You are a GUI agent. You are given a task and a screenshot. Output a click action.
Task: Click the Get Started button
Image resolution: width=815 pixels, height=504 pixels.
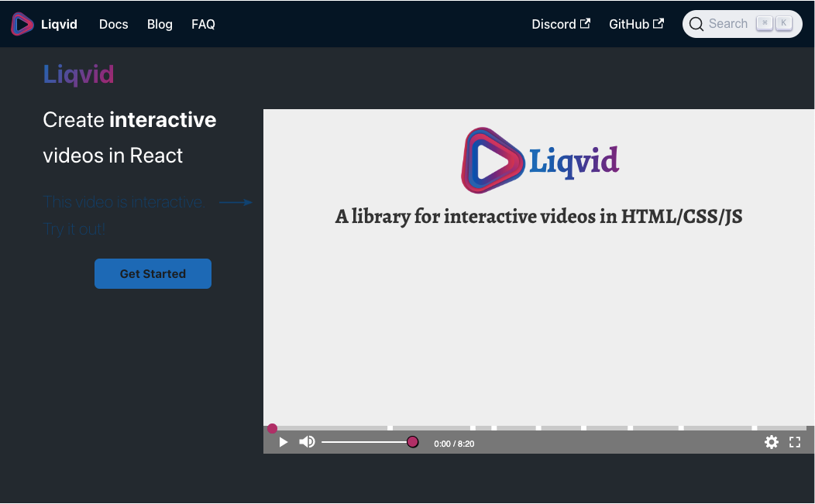click(153, 274)
